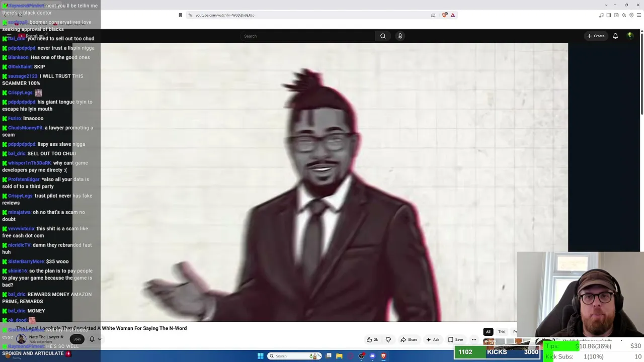Select the All filter chip

488,332
